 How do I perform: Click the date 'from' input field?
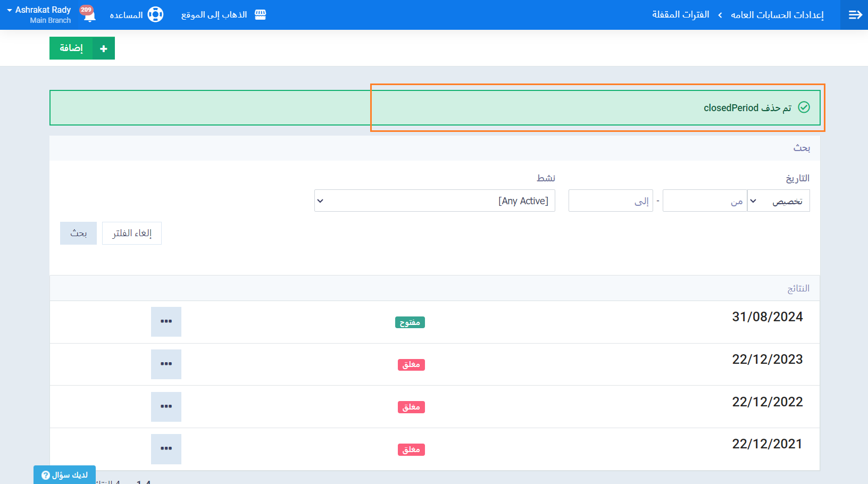tap(704, 201)
